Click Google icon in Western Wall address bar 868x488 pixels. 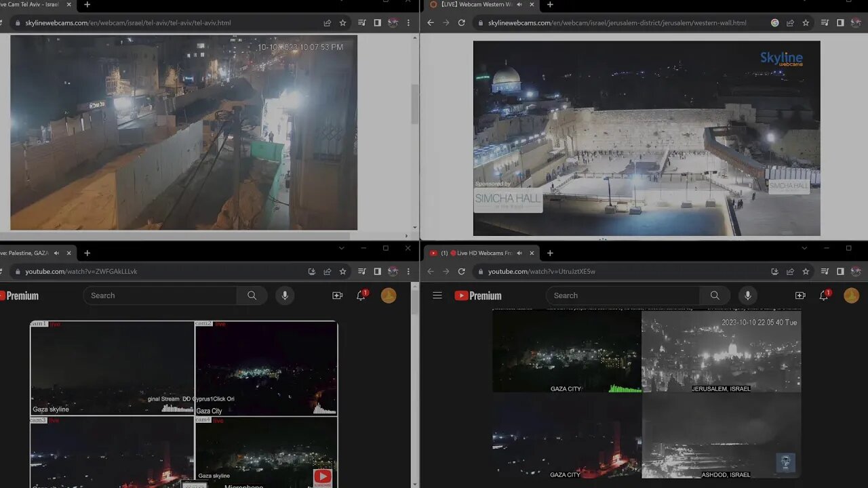775,23
